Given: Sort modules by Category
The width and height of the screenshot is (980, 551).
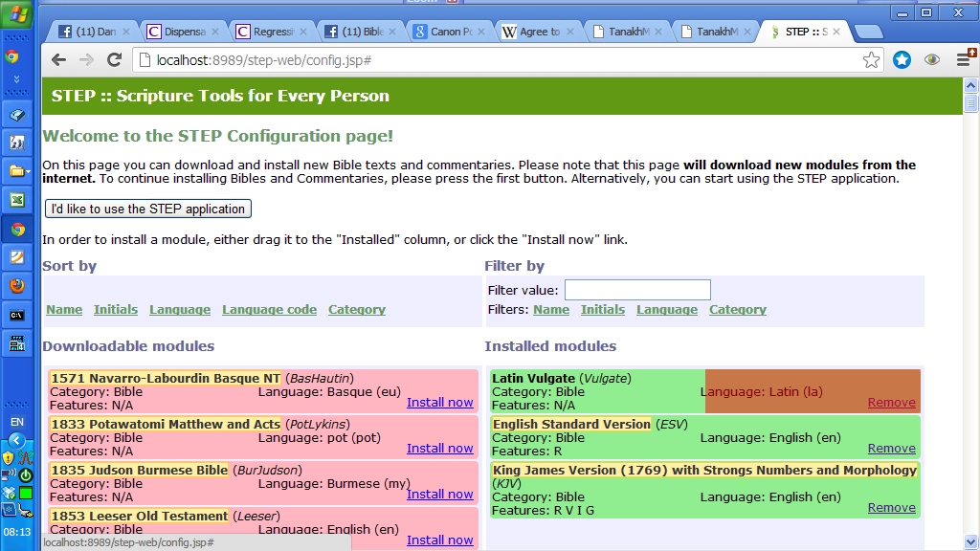Looking at the screenshot, I should point(357,309).
